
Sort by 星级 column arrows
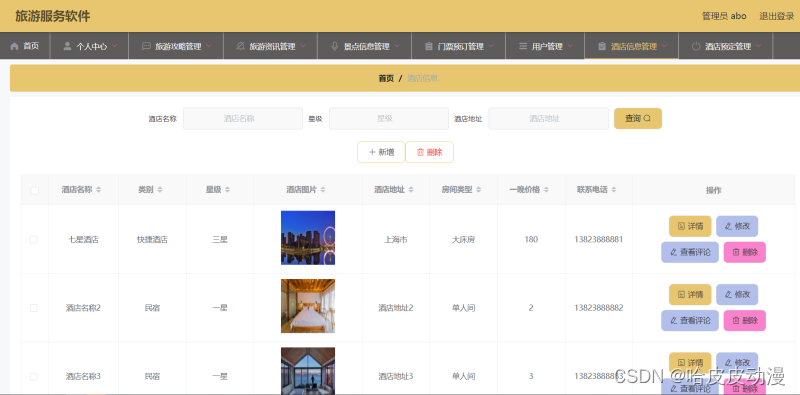(228, 190)
